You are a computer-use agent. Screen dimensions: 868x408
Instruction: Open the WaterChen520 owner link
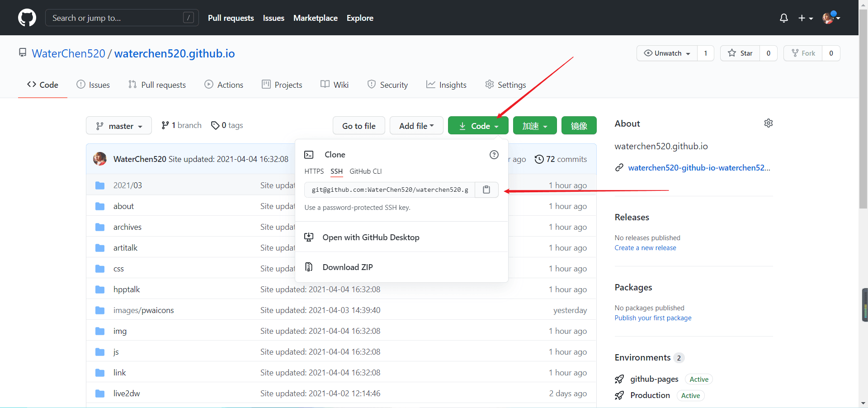[x=69, y=53]
